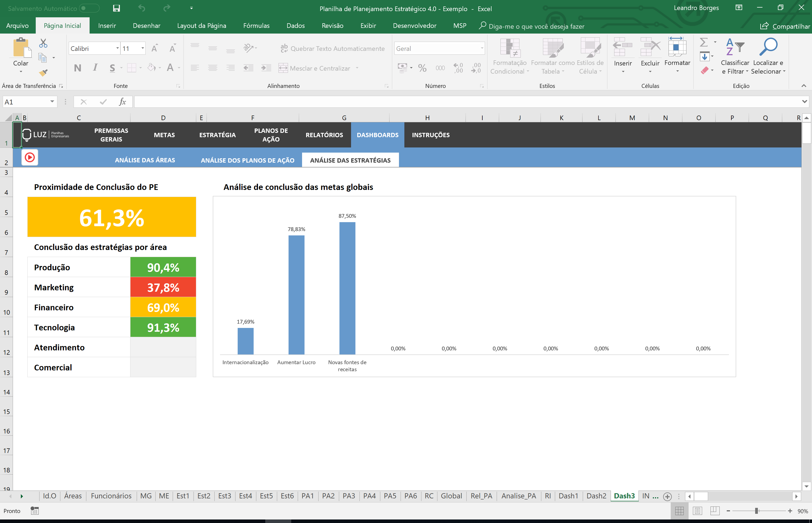Expand the Name Box A1 dropdown
This screenshot has width=812, height=523.
click(x=52, y=101)
